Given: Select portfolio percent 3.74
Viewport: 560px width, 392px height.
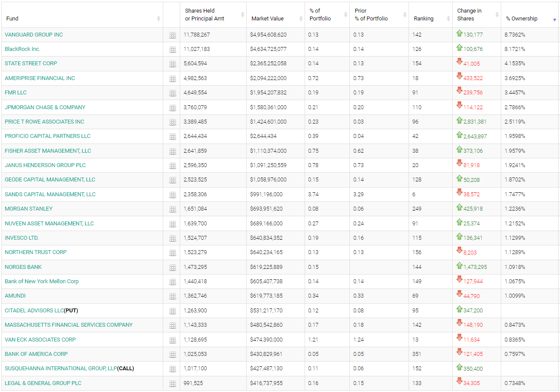Looking at the screenshot, I should [x=313, y=194].
